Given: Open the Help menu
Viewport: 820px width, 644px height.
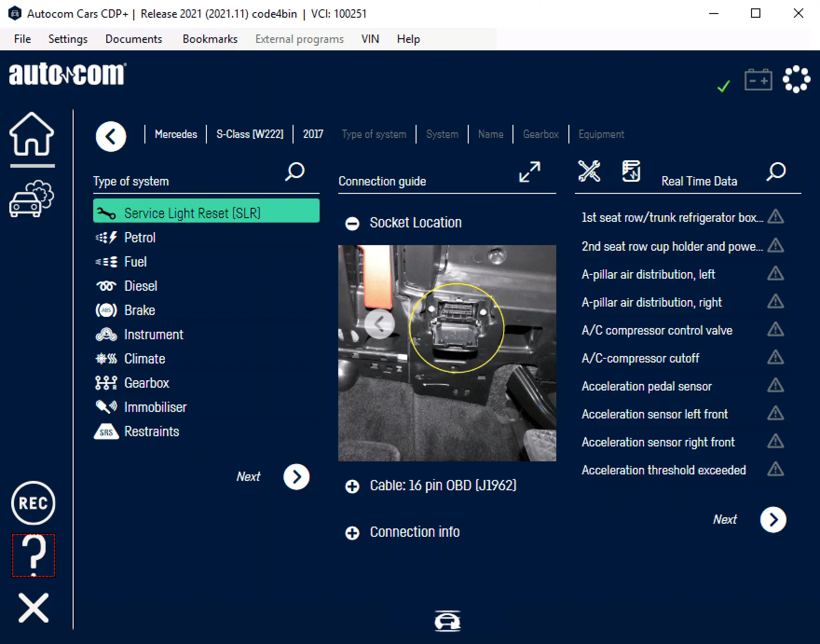Looking at the screenshot, I should coord(409,39).
